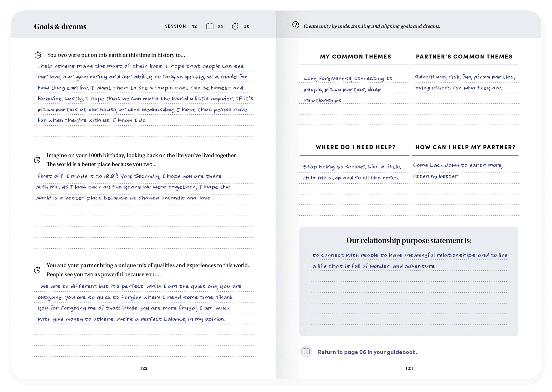Click the line "Help me stop and smell the roses."
The image size is (552, 392).
pos(351,178)
